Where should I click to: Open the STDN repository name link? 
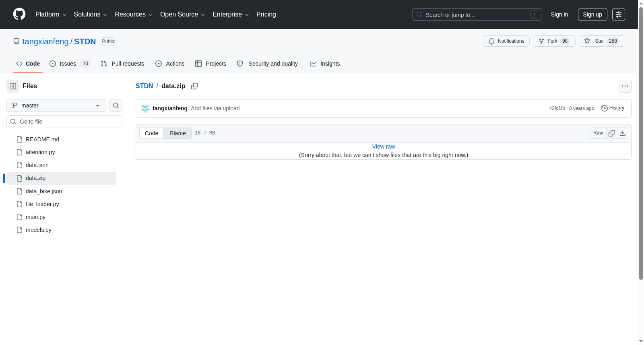click(85, 41)
